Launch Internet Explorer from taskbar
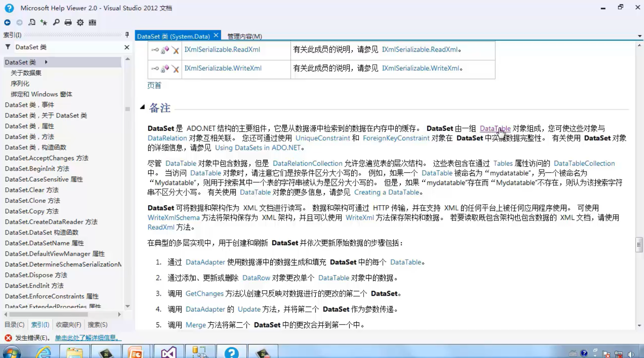Screen dimensions: 644x358 [x=44, y=352]
